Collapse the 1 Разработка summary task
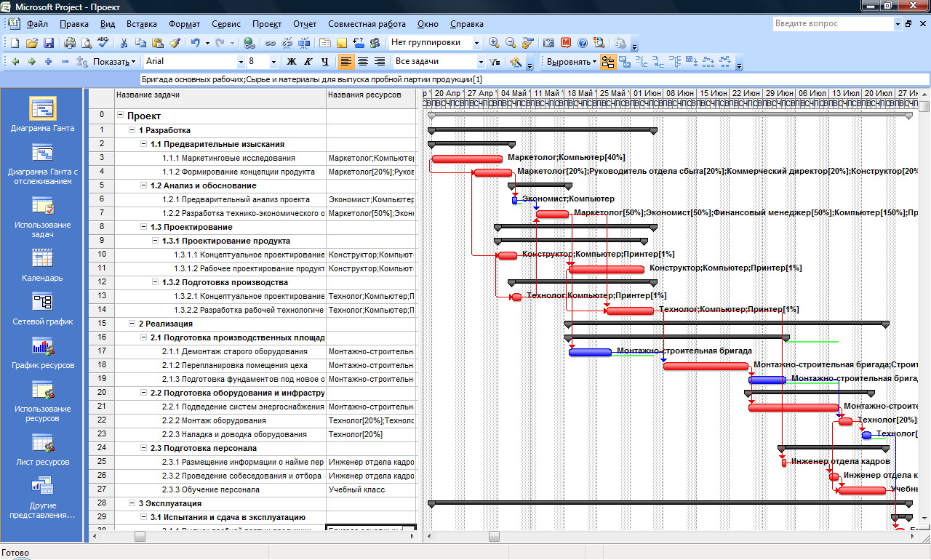 pyautogui.click(x=132, y=130)
